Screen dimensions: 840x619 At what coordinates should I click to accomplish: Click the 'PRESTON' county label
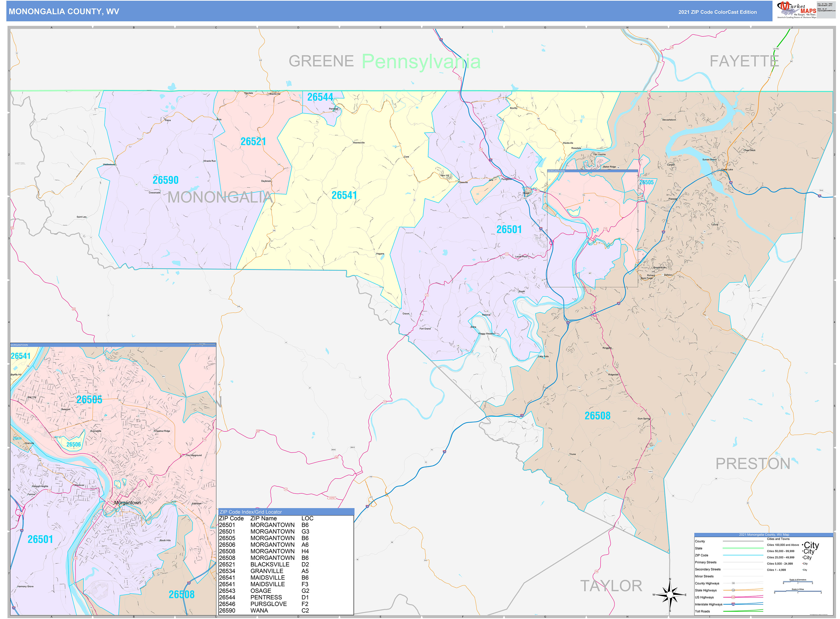(753, 464)
